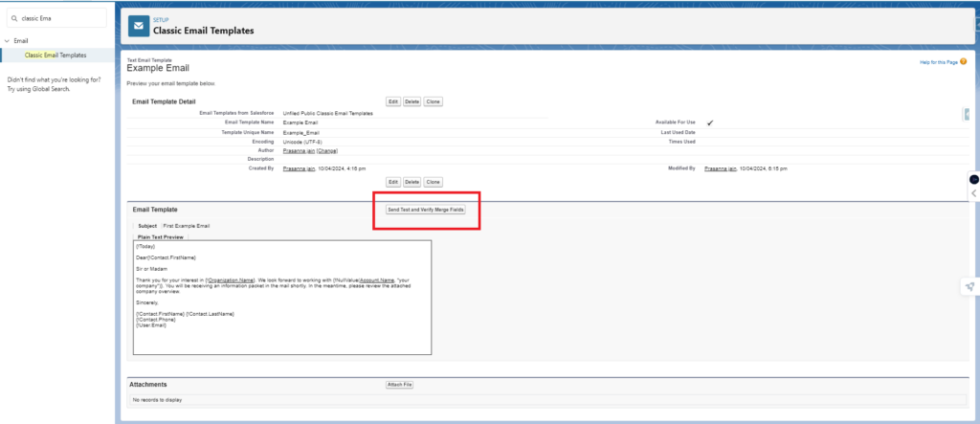Click the Classic Email Templates envelope icon

pyautogui.click(x=139, y=26)
